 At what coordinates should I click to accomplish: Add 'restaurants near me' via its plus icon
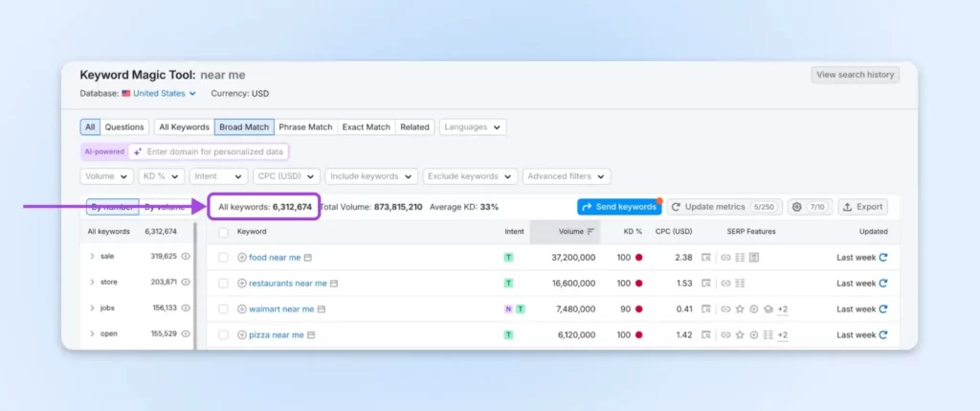click(242, 284)
